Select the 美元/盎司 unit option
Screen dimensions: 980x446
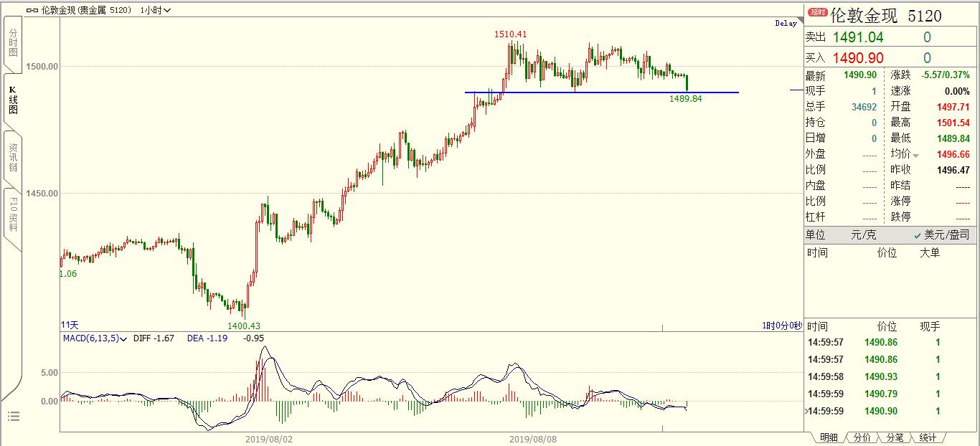[941, 235]
